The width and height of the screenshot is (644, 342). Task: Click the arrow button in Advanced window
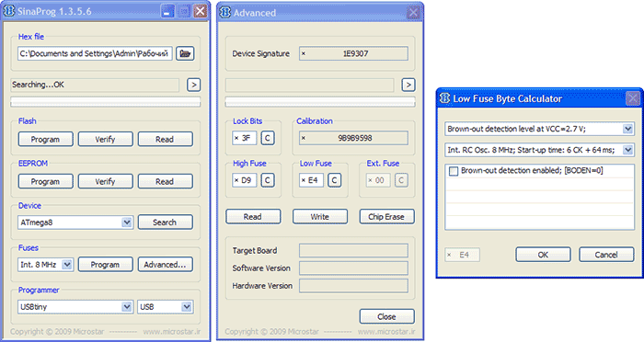click(408, 85)
